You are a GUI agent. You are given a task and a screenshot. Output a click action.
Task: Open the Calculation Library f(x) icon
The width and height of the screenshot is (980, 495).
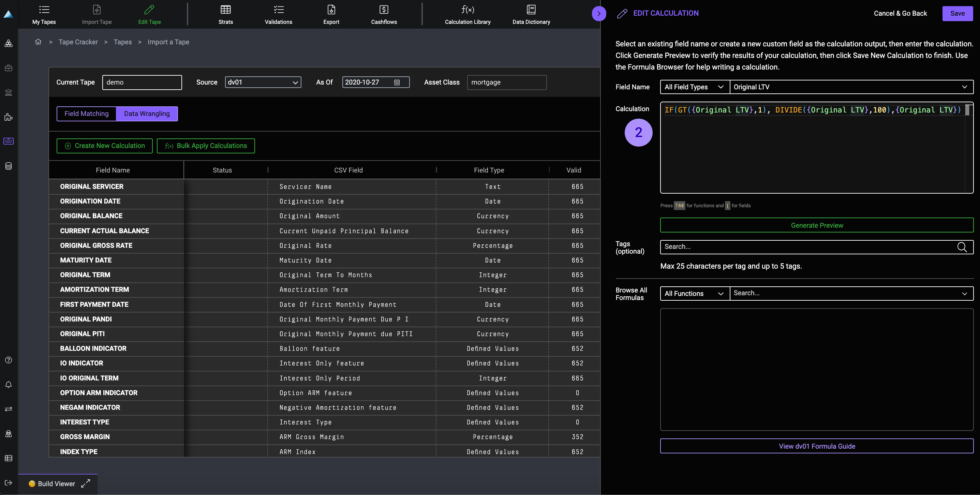[467, 10]
